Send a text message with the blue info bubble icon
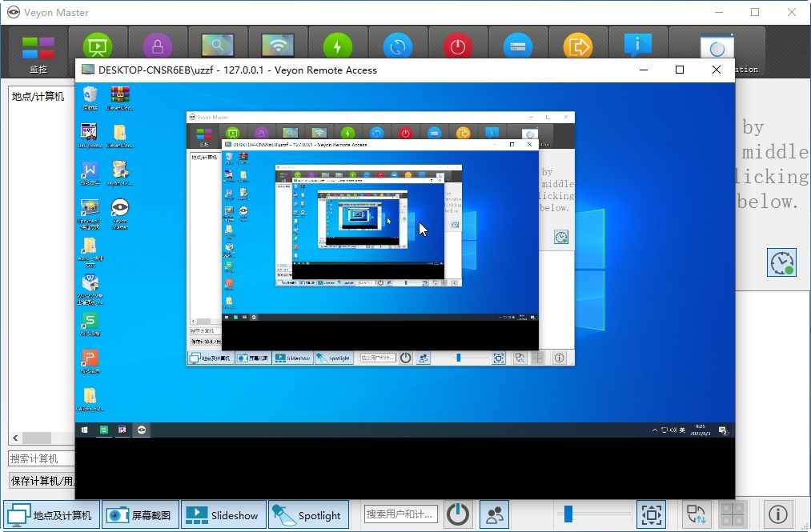 638,46
